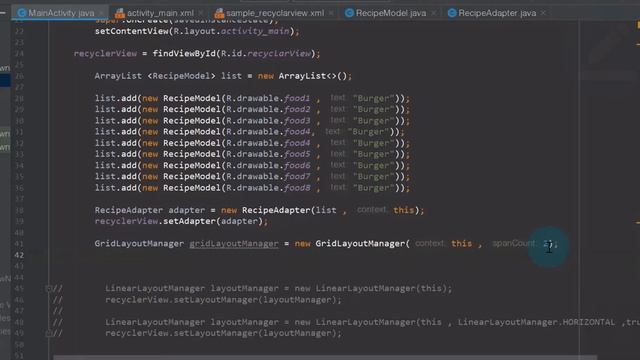Click the activity_main.xml file icon
The height and width of the screenshot is (360, 640).
(x=120, y=13)
